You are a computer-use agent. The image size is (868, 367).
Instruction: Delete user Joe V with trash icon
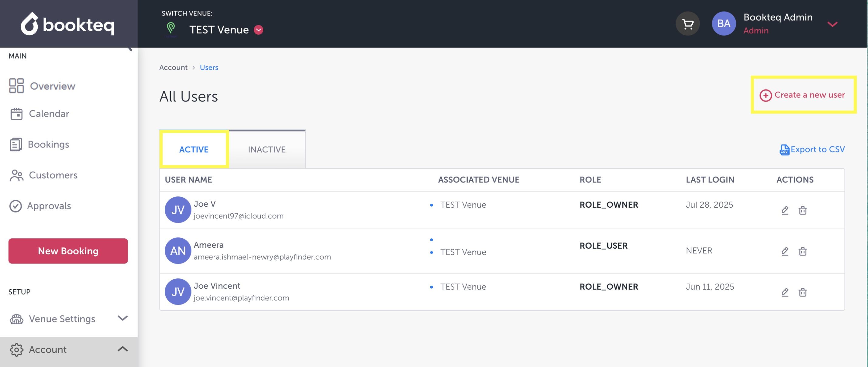pyautogui.click(x=803, y=210)
